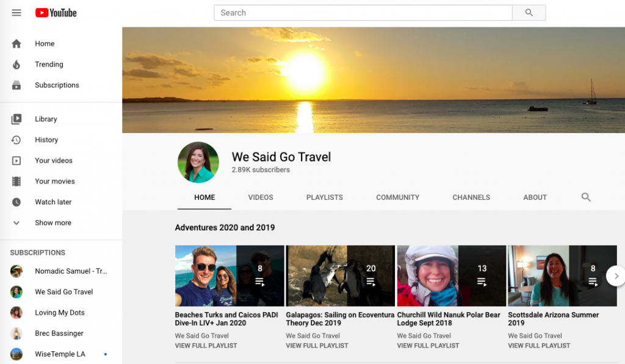The image size is (625, 364).
Task: Click the History clock icon
Action: pyautogui.click(x=16, y=140)
